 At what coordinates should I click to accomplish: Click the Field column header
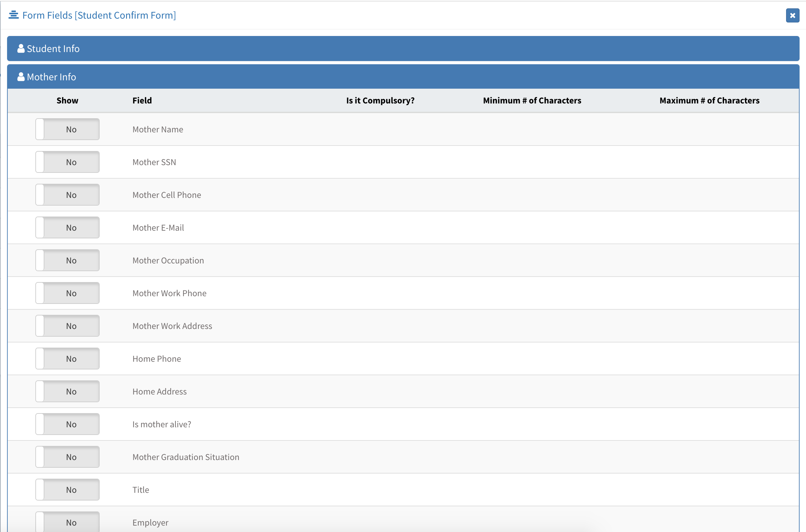pos(142,101)
